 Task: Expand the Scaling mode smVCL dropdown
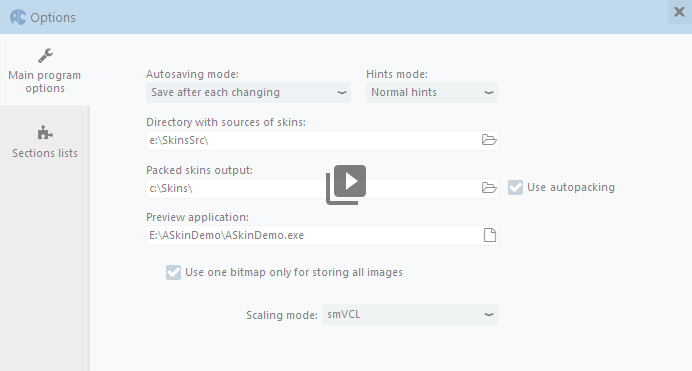[410, 315]
